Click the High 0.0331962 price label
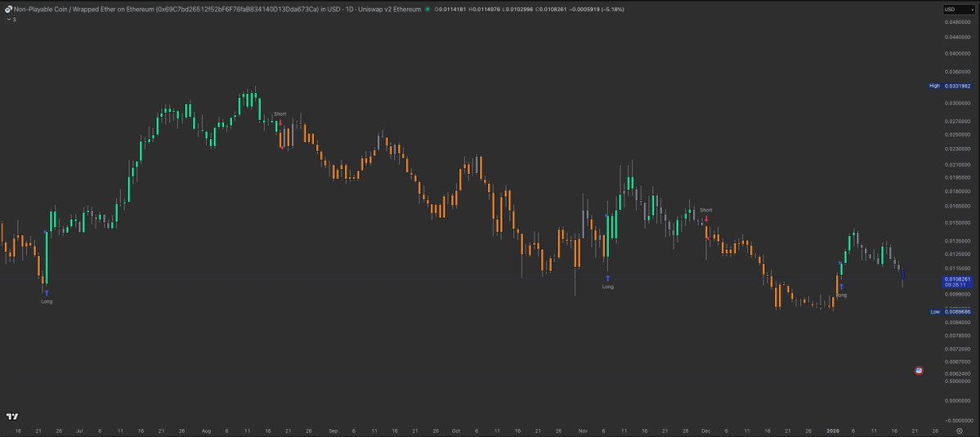The height and width of the screenshot is (437, 980). (950, 86)
